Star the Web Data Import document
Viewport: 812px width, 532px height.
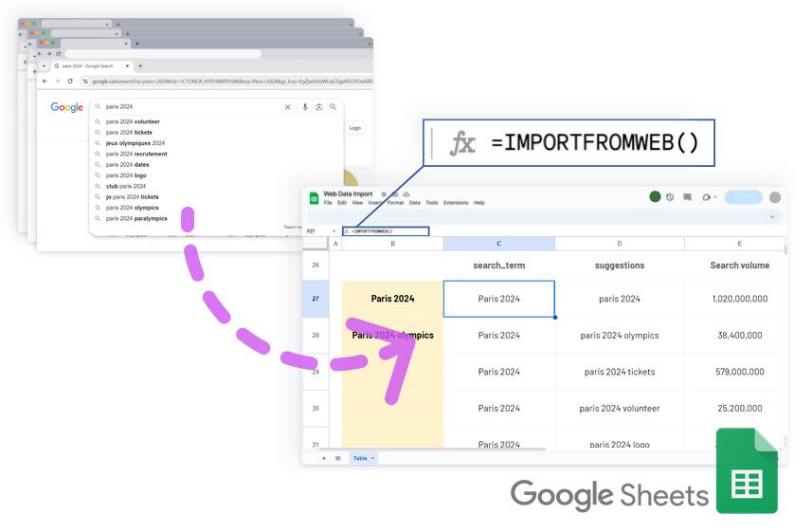click(x=384, y=193)
